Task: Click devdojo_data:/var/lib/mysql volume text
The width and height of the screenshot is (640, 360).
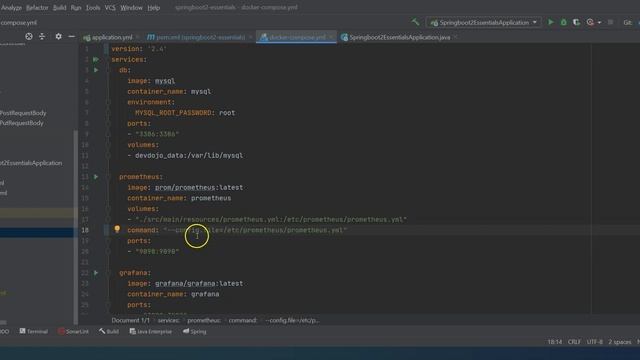Action: [189, 156]
